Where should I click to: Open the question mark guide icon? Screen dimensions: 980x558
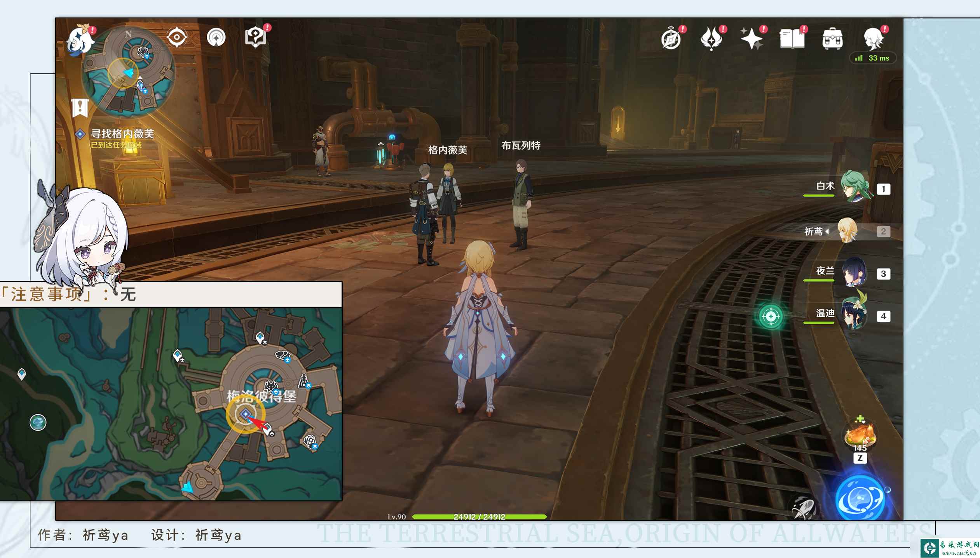(256, 37)
